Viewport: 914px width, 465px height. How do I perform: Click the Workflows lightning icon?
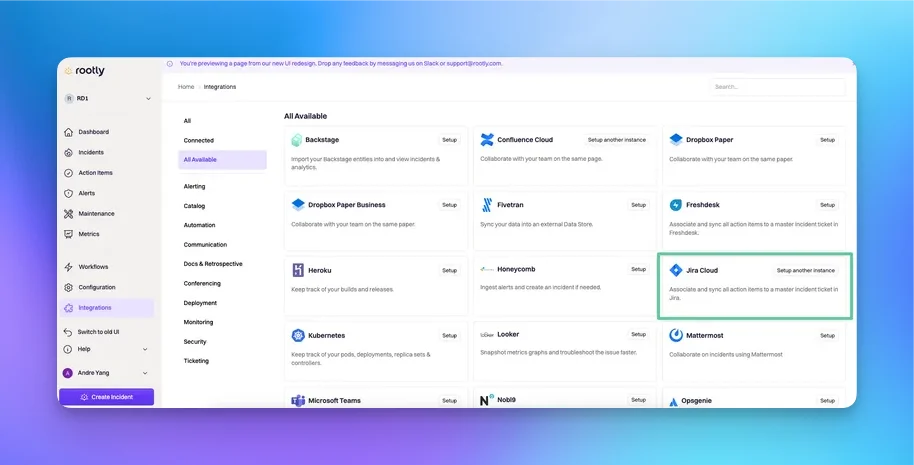click(x=68, y=267)
